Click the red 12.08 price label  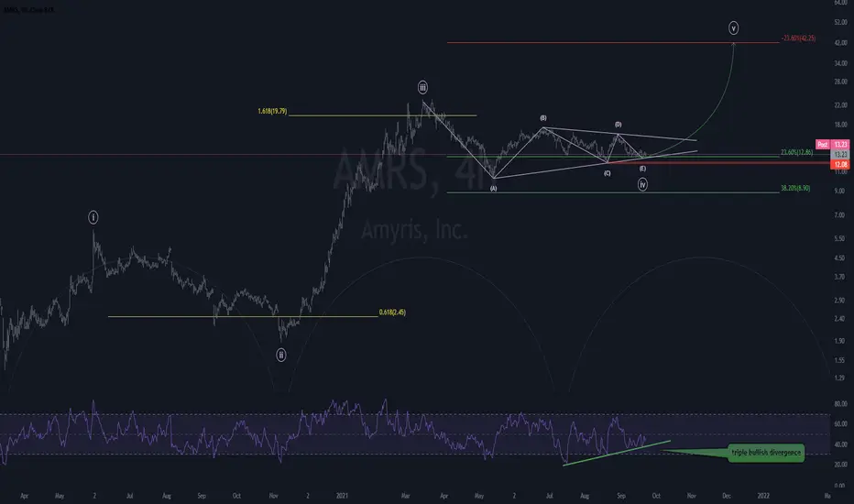(841, 165)
